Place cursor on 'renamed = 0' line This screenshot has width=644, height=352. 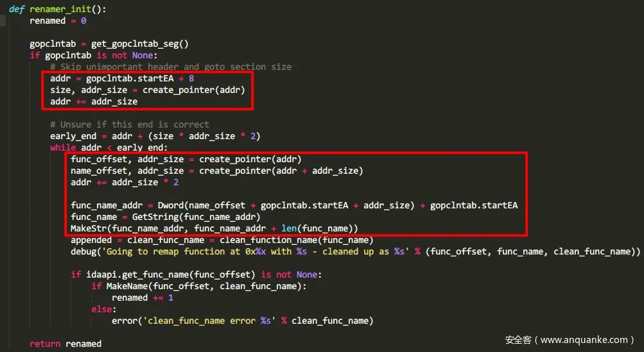click(x=58, y=21)
